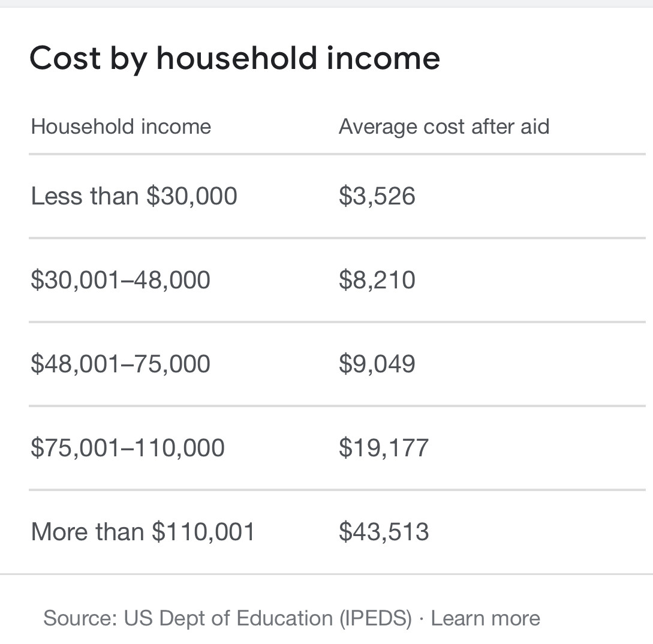Click the word Source in the footer
Viewport: 653px width, 644px height.
click(80, 618)
